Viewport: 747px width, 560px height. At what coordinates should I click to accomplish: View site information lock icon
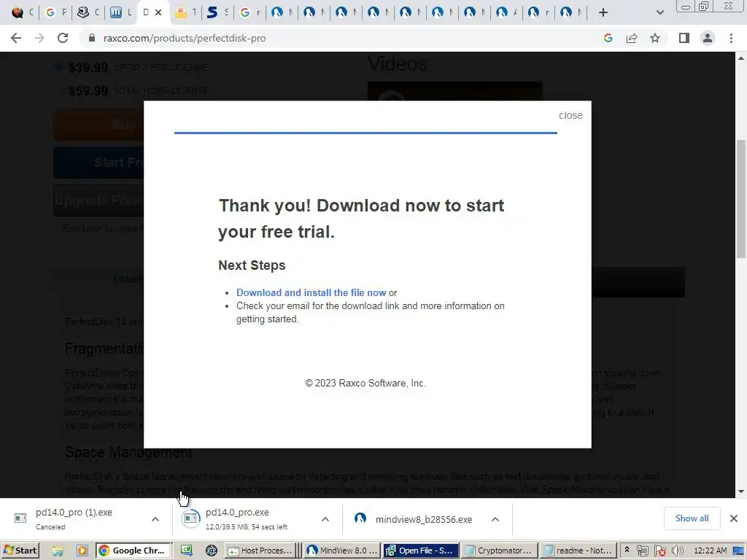[x=92, y=38]
